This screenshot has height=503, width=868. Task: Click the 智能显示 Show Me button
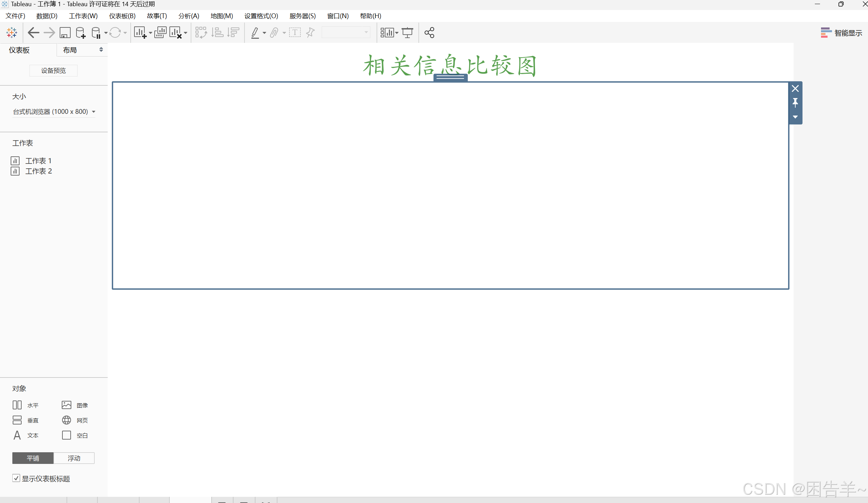tap(841, 33)
